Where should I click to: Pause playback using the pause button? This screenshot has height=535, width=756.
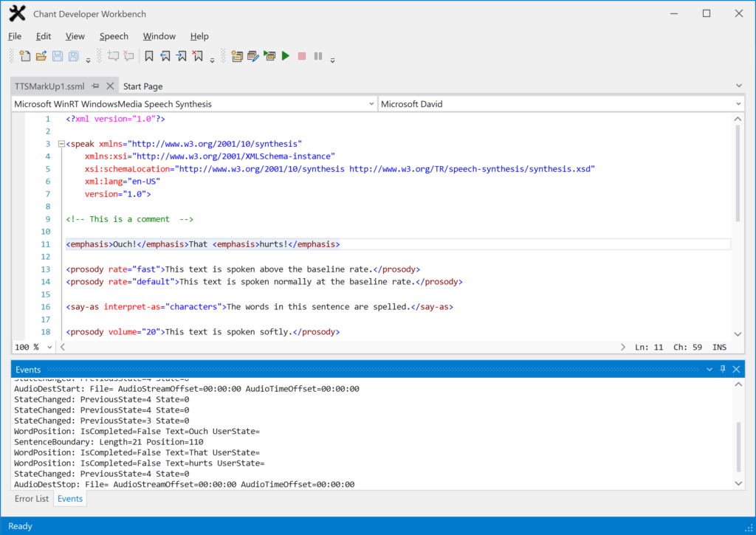tap(318, 56)
